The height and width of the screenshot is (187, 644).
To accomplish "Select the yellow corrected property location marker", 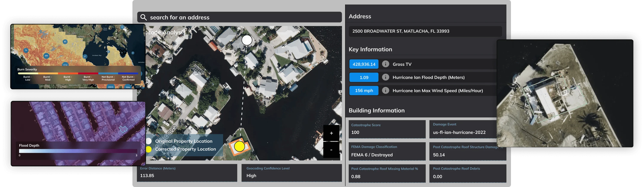I will click(x=239, y=147).
